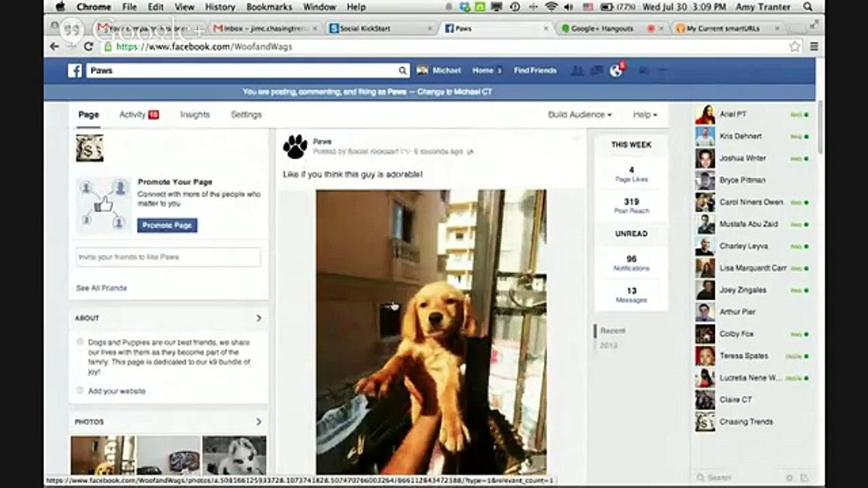Switch to the Insights tab

click(x=195, y=115)
